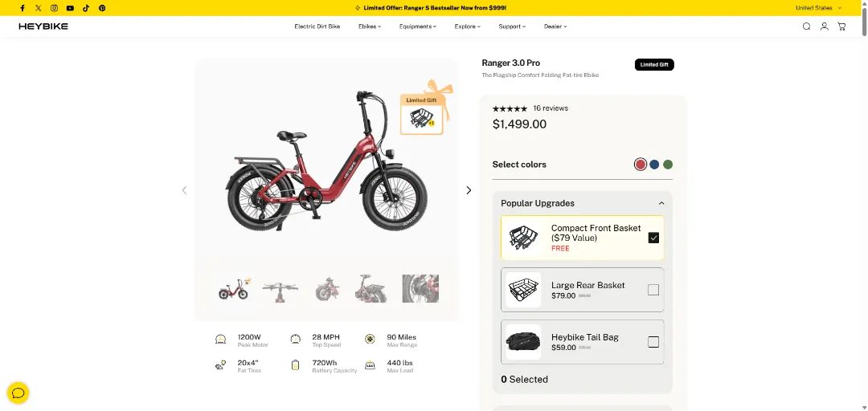
Task: Check the Large Rear Basket checkbox
Action: click(653, 290)
